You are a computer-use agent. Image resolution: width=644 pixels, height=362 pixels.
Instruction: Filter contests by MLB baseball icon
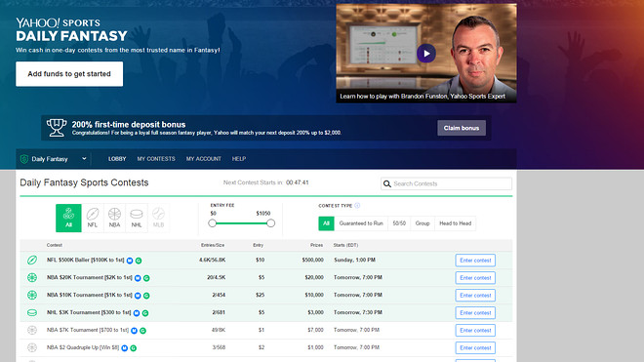click(158, 218)
